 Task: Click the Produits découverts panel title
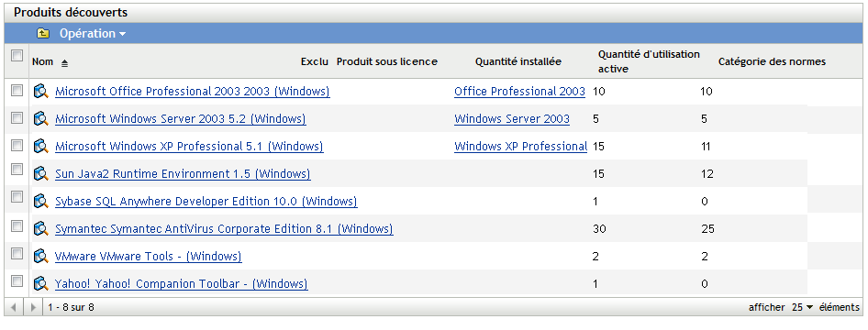(71, 12)
